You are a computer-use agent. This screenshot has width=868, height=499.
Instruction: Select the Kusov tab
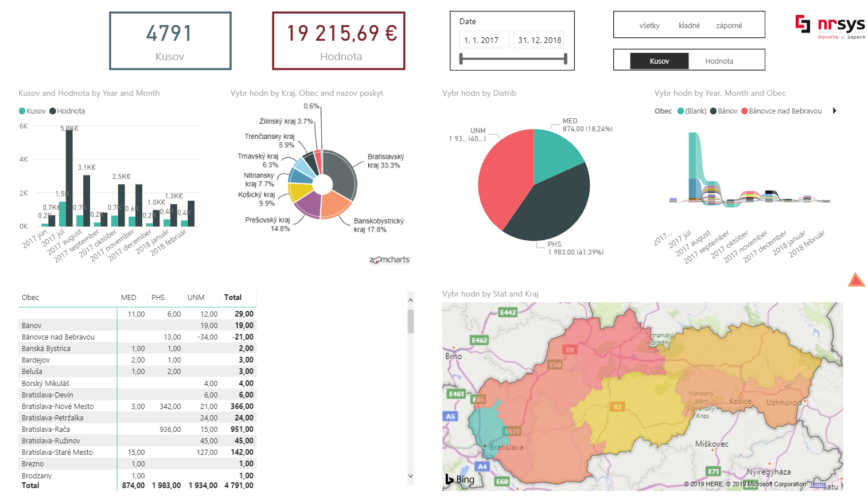click(659, 60)
